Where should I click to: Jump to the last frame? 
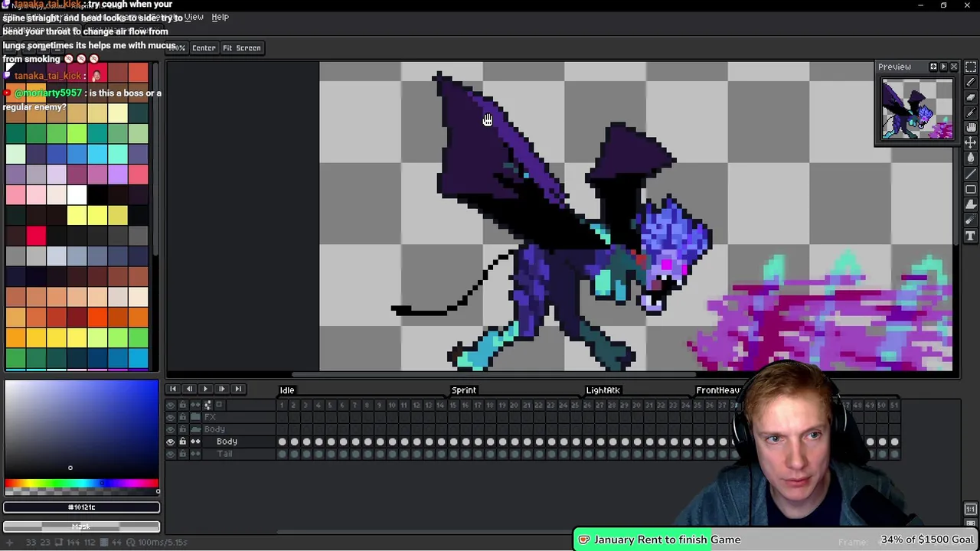238,389
